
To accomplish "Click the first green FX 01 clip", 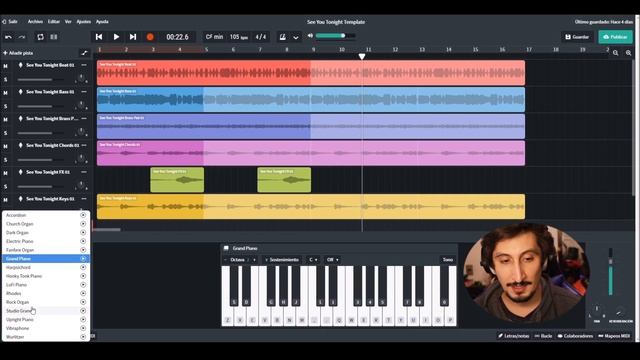I will pyautogui.click(x=177, y=180).
